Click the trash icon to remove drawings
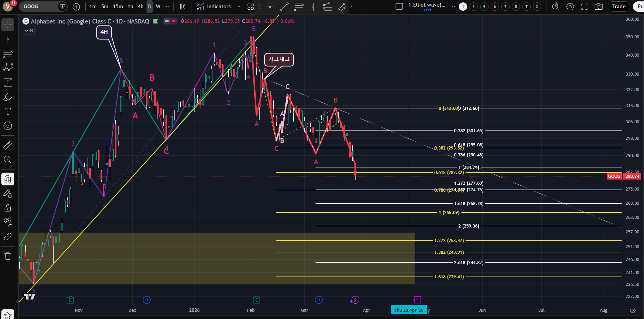 (x=8, y=256)
